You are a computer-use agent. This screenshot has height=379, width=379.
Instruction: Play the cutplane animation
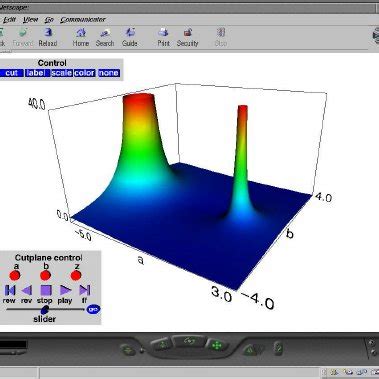[x=66, y=290]
